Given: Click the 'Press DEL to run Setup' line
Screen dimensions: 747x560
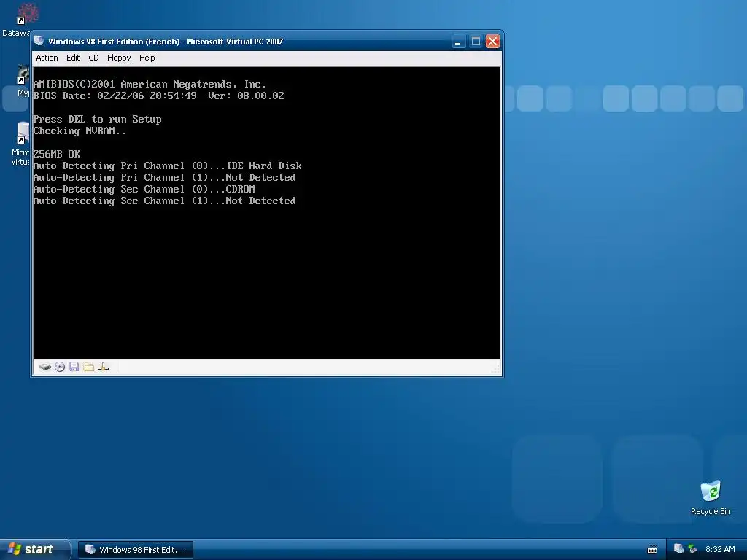Looking at the screenshot, I should (x=97, y=119).
